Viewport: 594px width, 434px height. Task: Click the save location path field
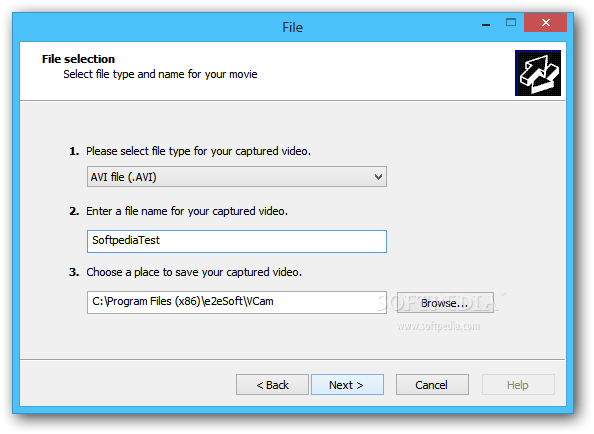pos(237,302)
